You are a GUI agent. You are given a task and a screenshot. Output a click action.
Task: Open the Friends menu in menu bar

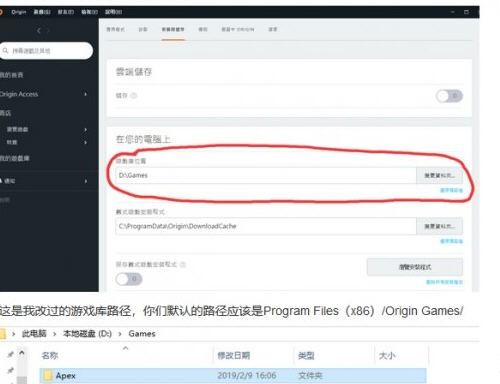tap(66, 12)
